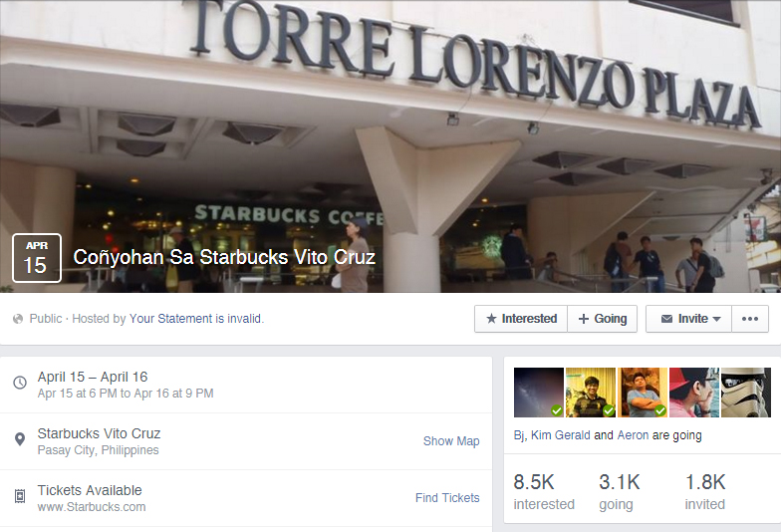Click the location pin icon
This screenshot has width=781, height=532.
point(20,439)
